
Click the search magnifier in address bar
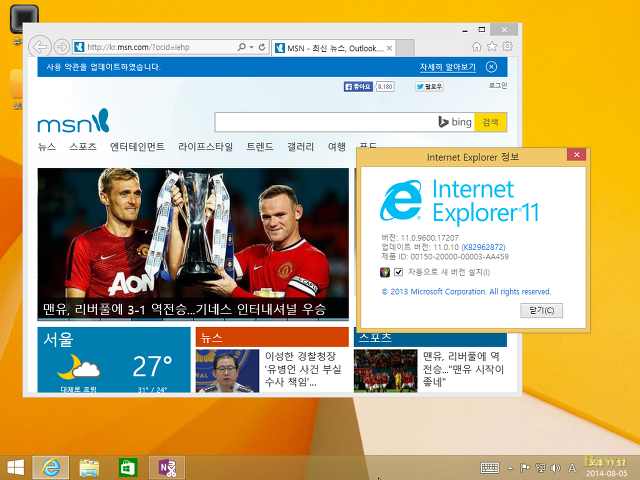(x=242, y=47)
